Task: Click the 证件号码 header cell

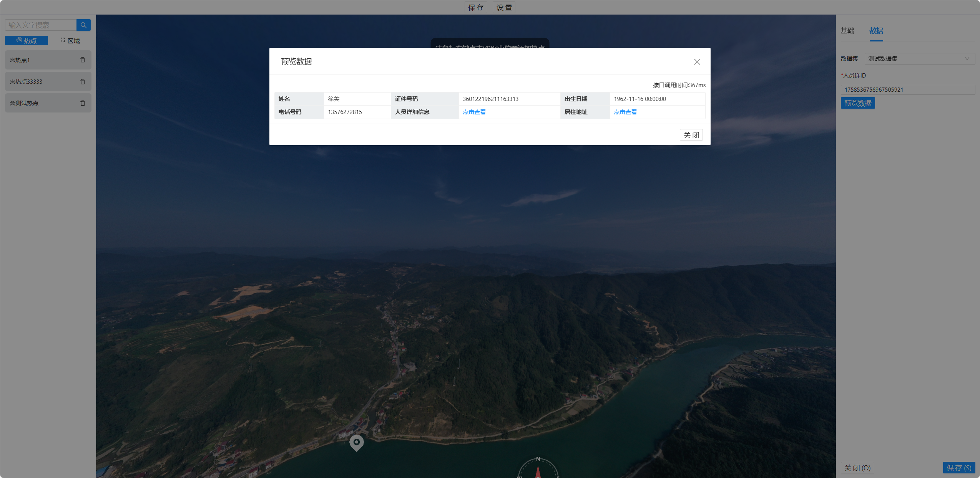Action: [x=425, y=99]
